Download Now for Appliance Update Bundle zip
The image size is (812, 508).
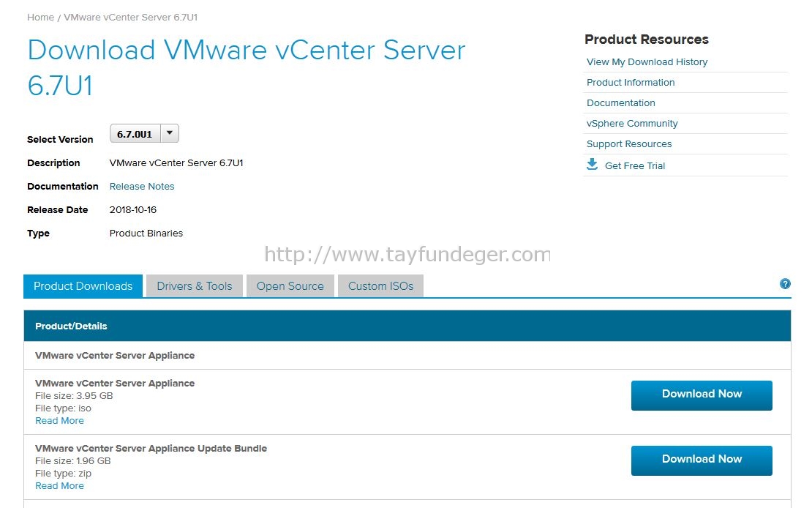click(702, 461)
